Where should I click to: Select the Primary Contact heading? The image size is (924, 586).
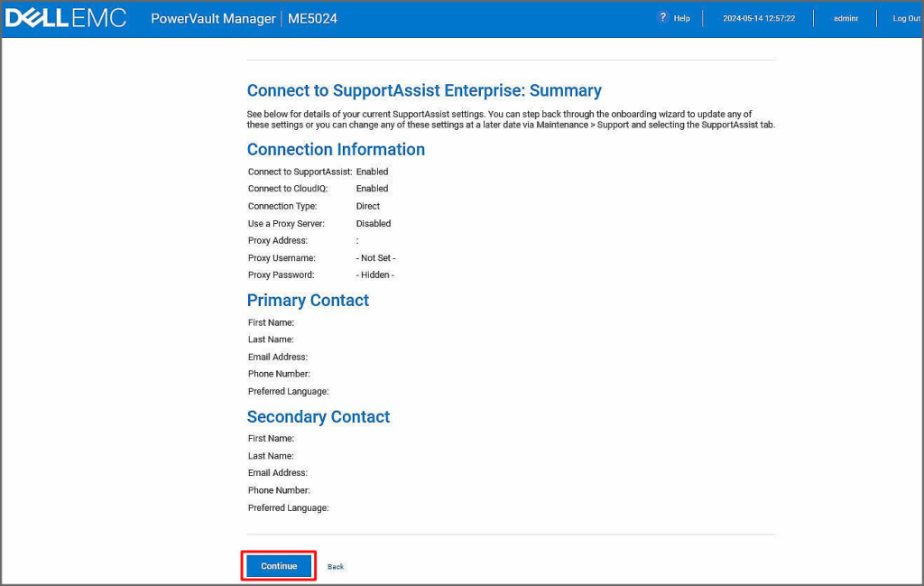308,301
